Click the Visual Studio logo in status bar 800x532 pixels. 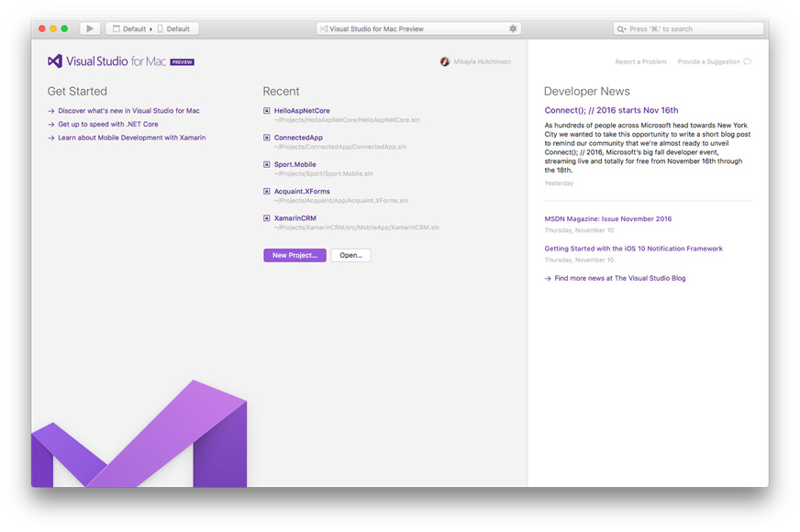324,29
